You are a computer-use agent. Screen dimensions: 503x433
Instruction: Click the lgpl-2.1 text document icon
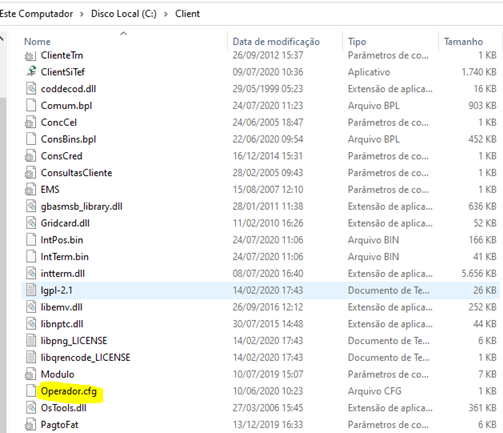pyautogui.click(x=31, y=290)
